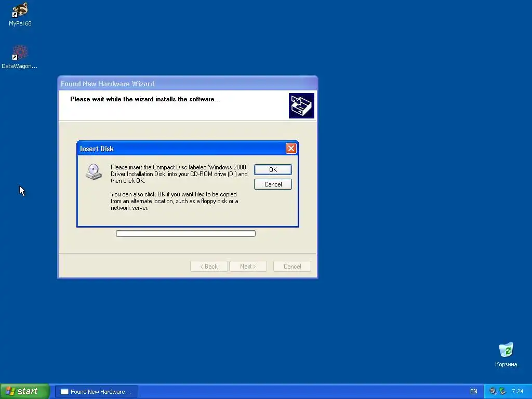The image size is (532, 399).
Task: Select the DataWagon desktop shortcut icon
Action: pos(20,57)
